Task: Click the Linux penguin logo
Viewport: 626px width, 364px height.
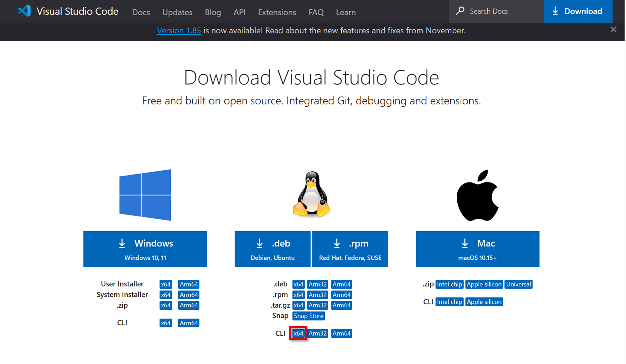Action: coord(311,194)
